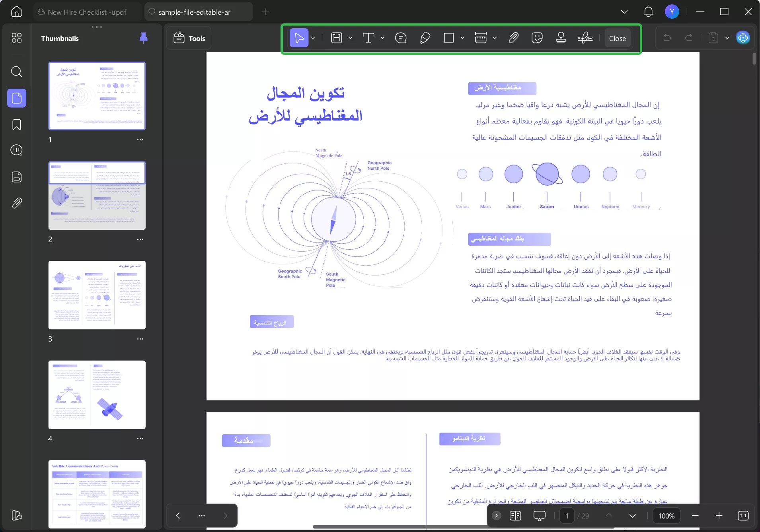
Task: Click the Close button in the toolbar
Action: (617, 38)
